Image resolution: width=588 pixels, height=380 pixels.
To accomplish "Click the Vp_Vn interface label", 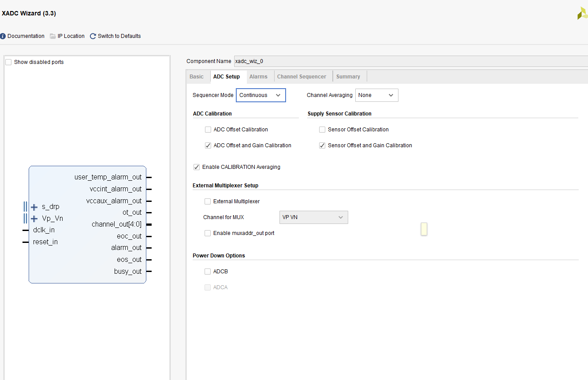I will pyautogui.click(x=52, y=219).
